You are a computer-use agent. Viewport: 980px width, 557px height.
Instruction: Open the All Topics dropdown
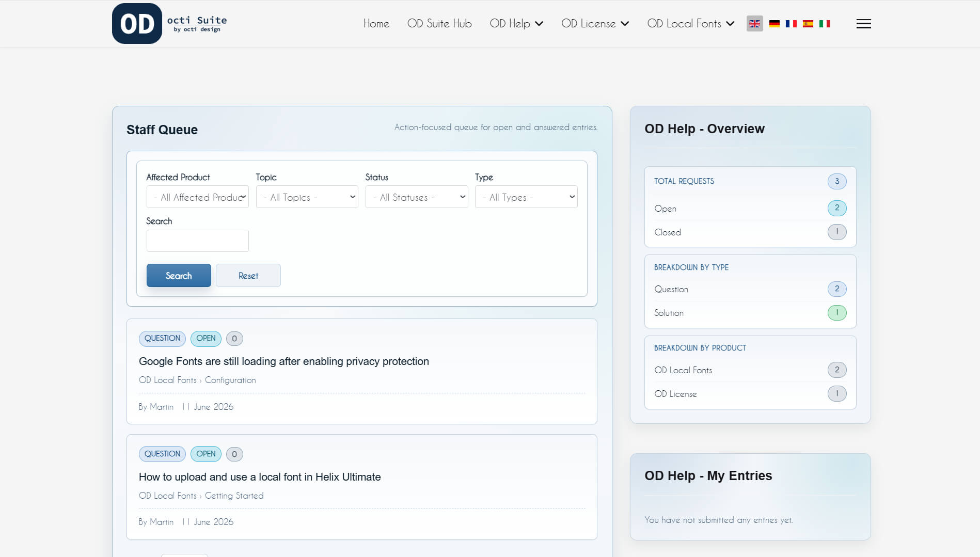click(307, 197)
